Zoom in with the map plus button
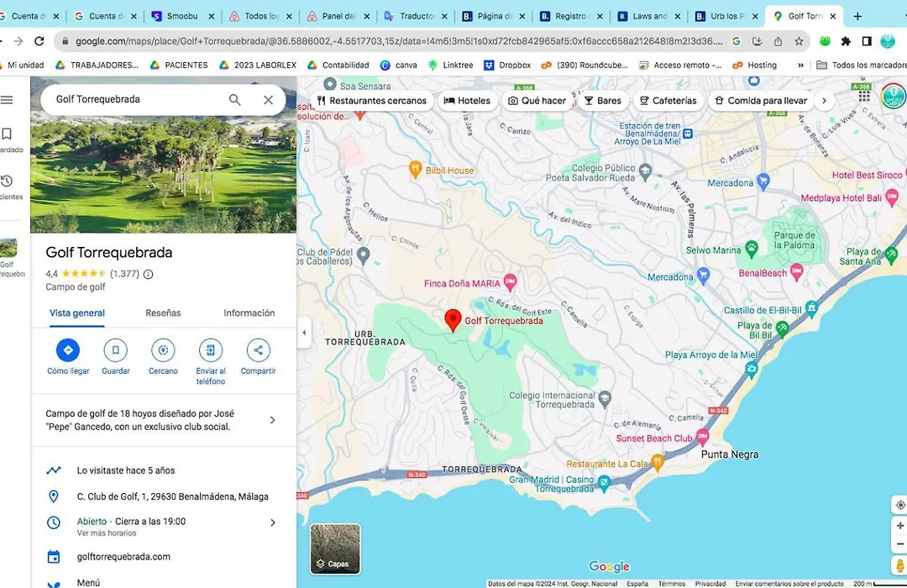 click(900, 526)
